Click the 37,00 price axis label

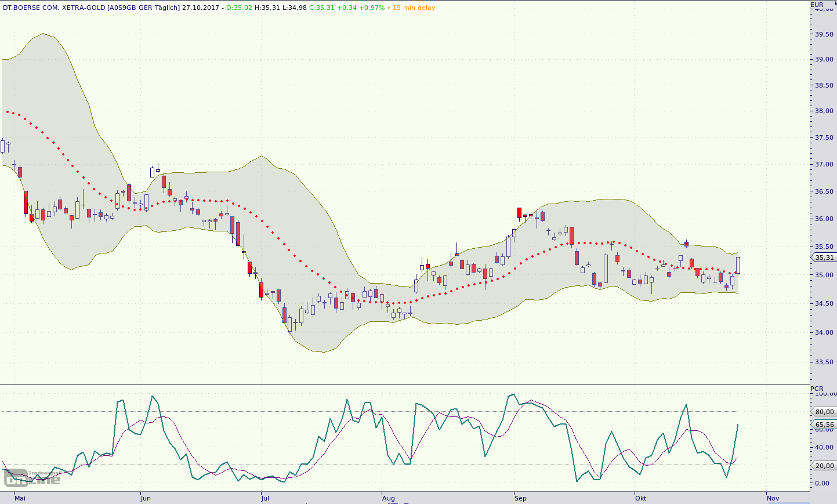tap(824, 164)
